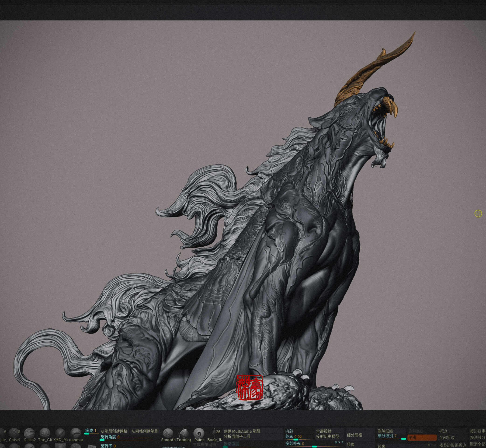
Task: Select the Topology brush icon
Action: (x=184, y=433)
